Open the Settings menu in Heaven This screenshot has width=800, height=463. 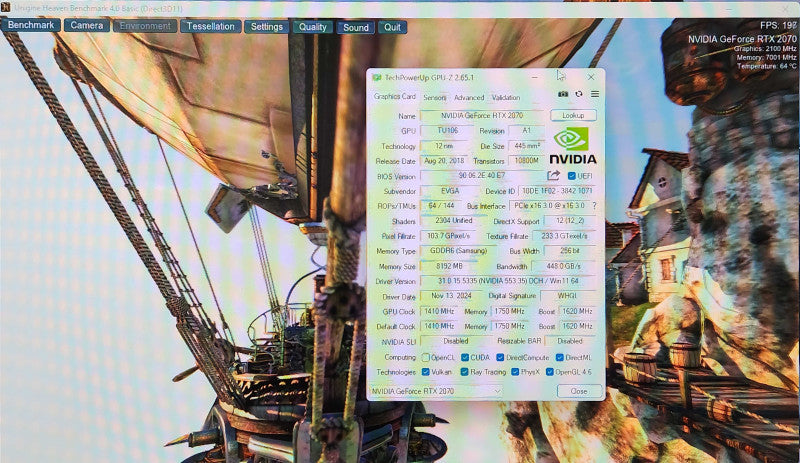(x=266, y=27)
